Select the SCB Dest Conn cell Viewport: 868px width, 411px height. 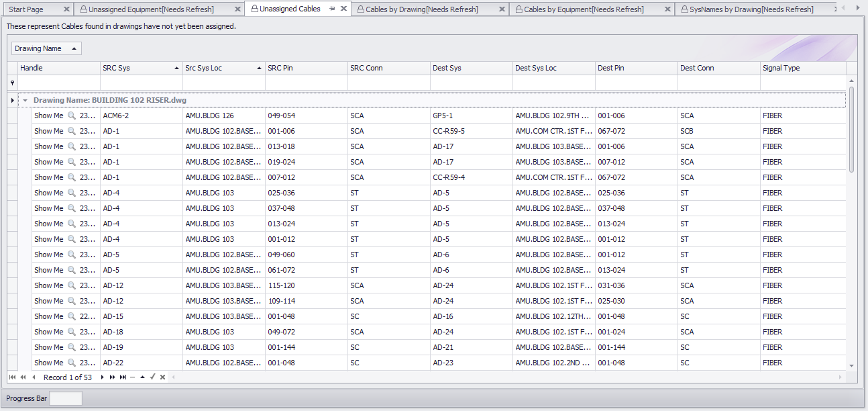(x=719, y=131)
